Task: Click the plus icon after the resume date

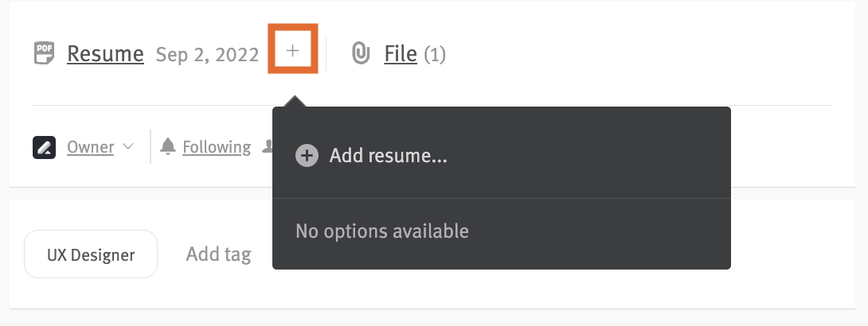Action: click(x=293, y=50)
